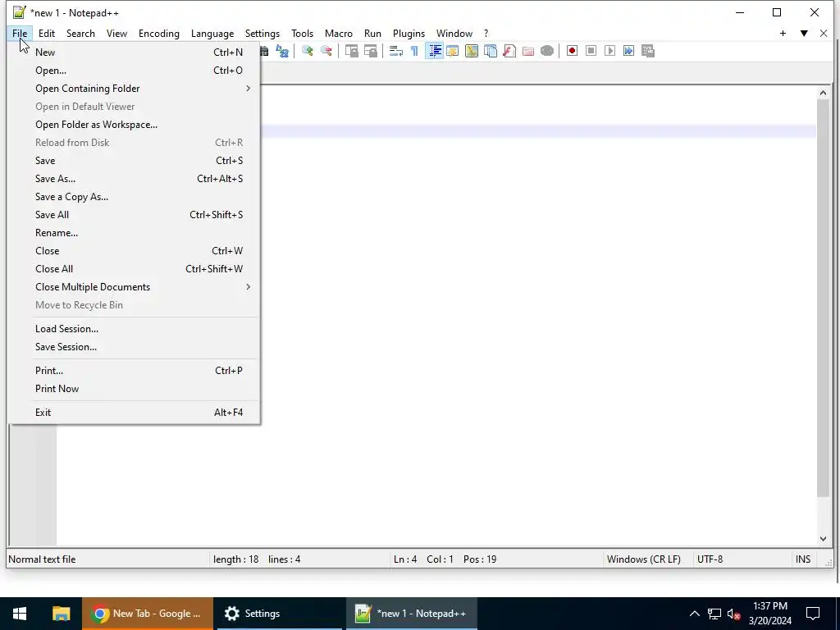Screen dimensions: 840x630
Task: Open the Document Map icon
Action: coord(472,51)
